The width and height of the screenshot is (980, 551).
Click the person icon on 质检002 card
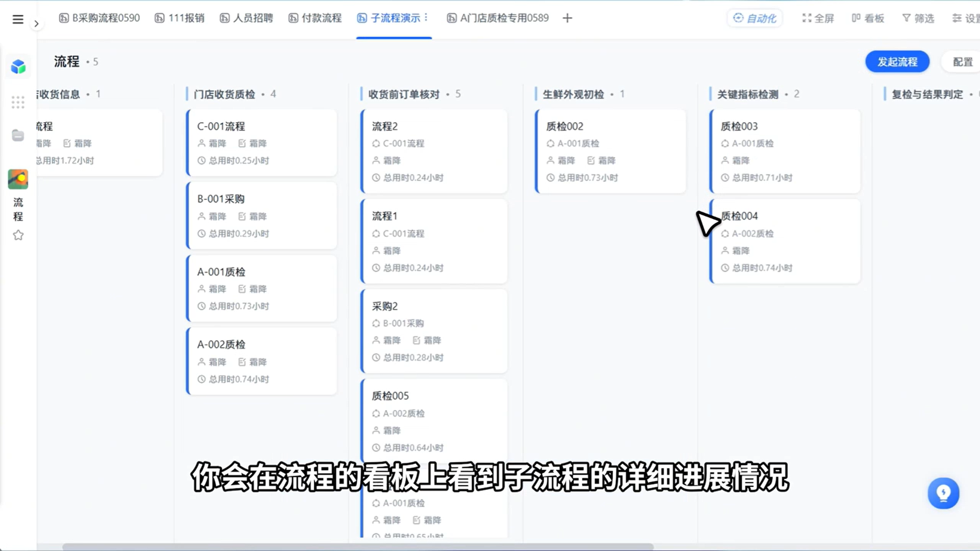551,160
